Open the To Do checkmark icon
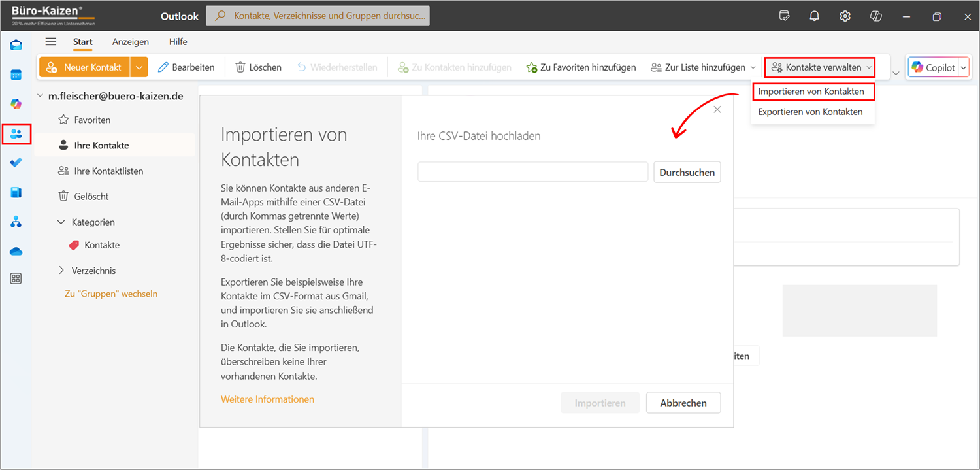 pos(16,163)
